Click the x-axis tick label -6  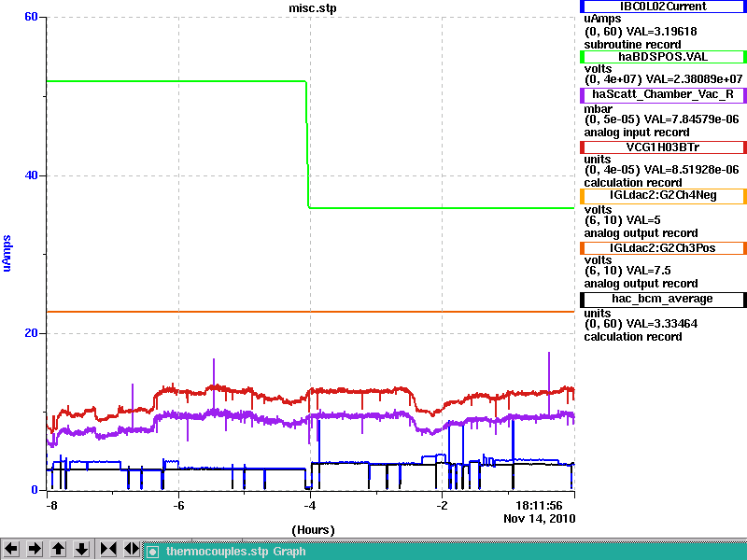[178, 505]
